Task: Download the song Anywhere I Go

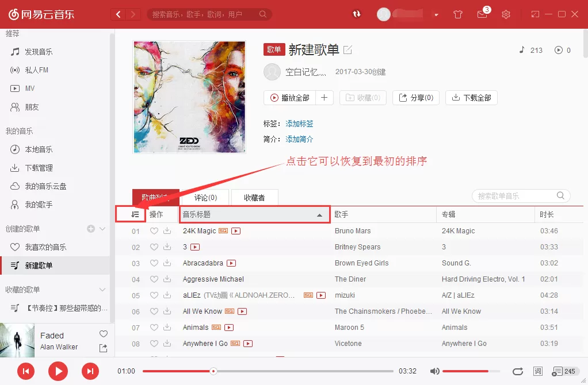Action: point(167,344)
